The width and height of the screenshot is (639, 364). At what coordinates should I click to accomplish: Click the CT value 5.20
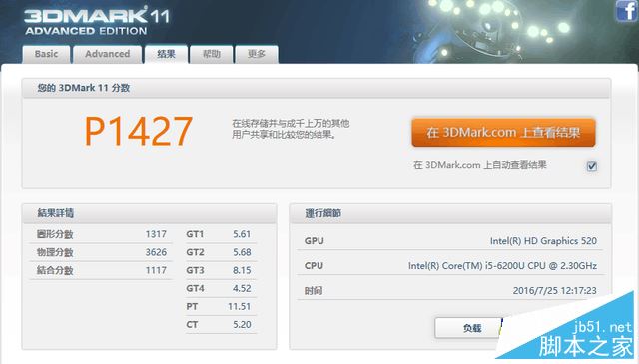(x=242, y=324)
